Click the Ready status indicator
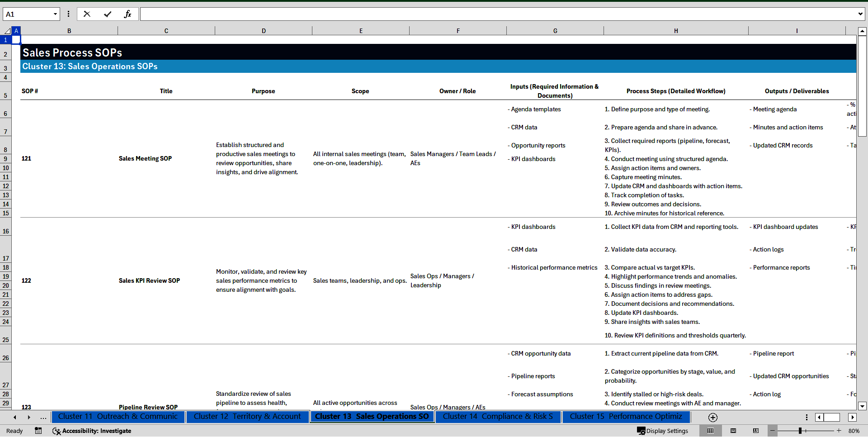Viewport: 868px width, 437px height. (14, 431)
